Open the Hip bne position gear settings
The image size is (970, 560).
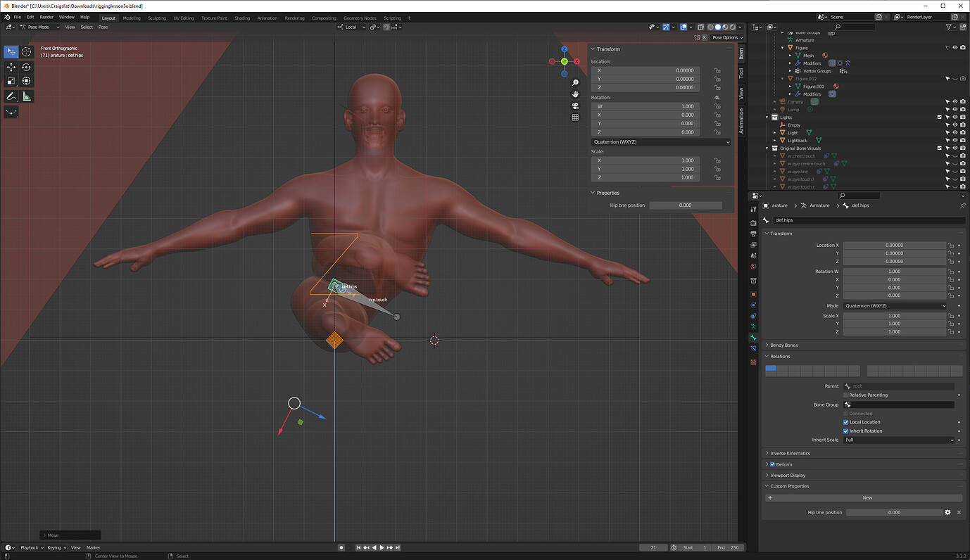(947, 512)
